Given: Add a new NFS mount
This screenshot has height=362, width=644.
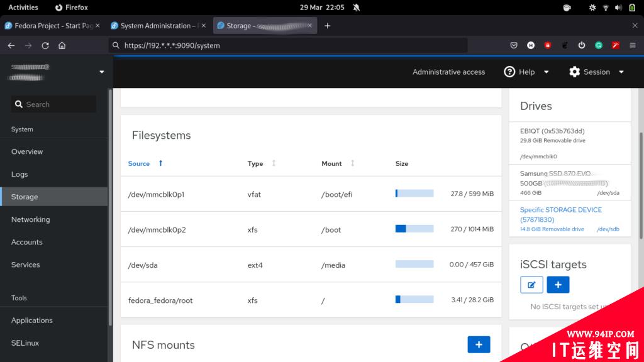Looking at the screenshot, I should 479,345.
